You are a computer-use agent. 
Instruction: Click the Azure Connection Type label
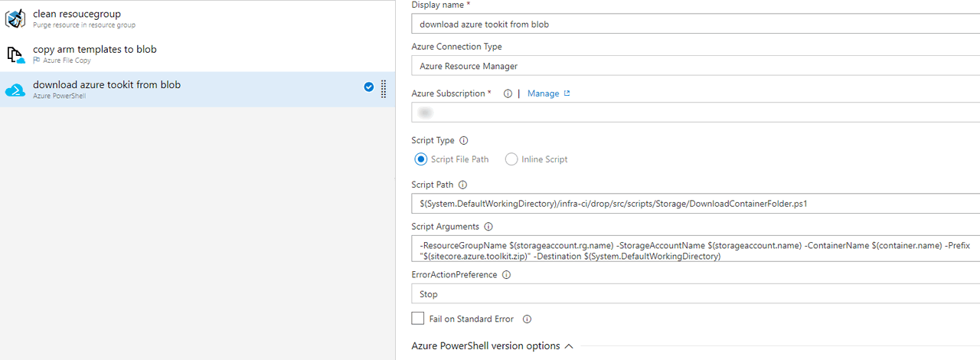[x=456, y=47]
